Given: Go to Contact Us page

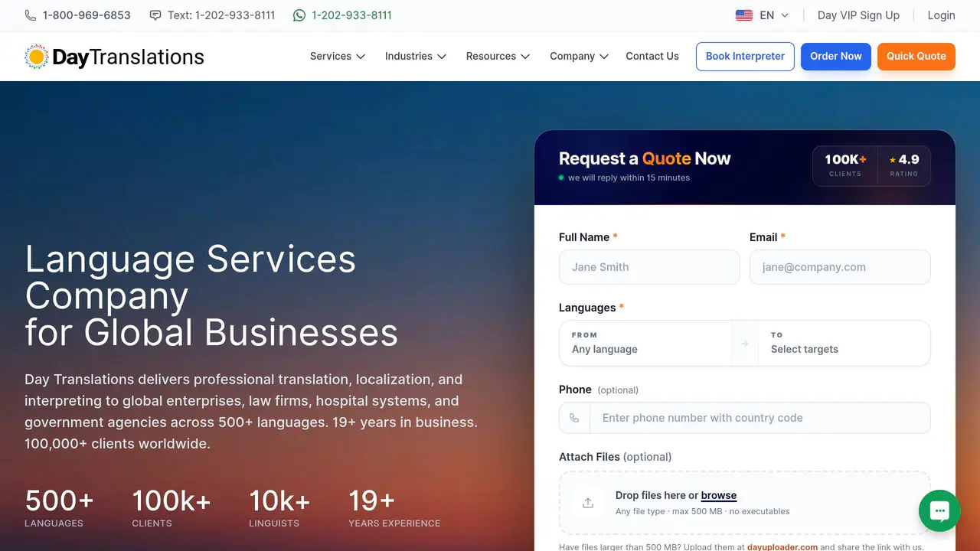Looking at the screenshot, I should pos(652,56).
